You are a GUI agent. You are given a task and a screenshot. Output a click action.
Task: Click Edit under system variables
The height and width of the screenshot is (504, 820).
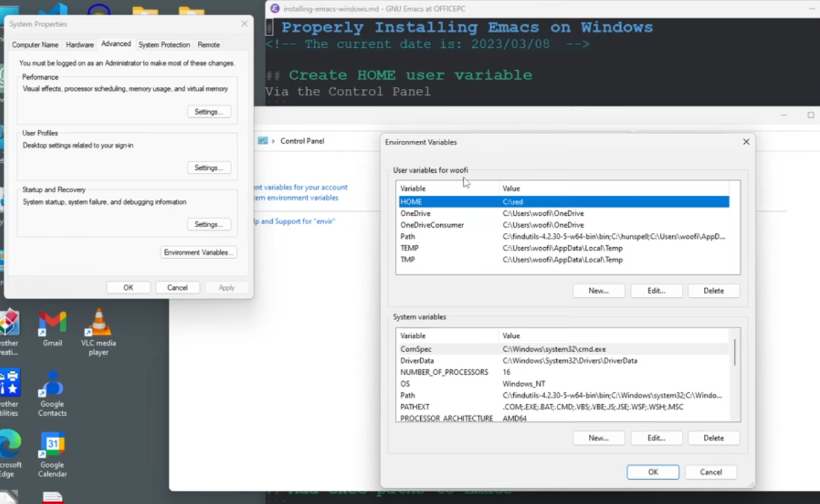point(656,438)
